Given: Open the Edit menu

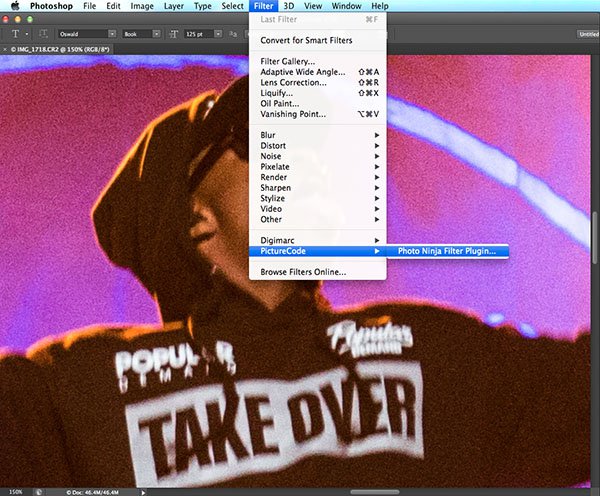Looking at the screenshot, I should tap(113, 6).
